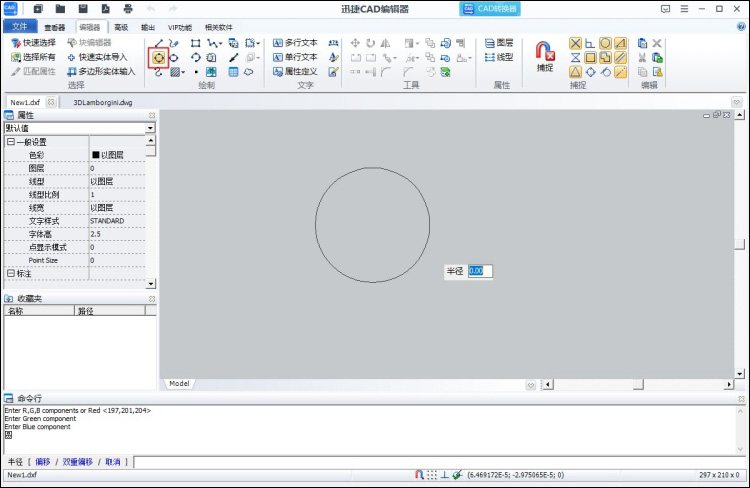Switch to the 高级 ribbon tab
This screenshot has width=750, height=488.
121,27
